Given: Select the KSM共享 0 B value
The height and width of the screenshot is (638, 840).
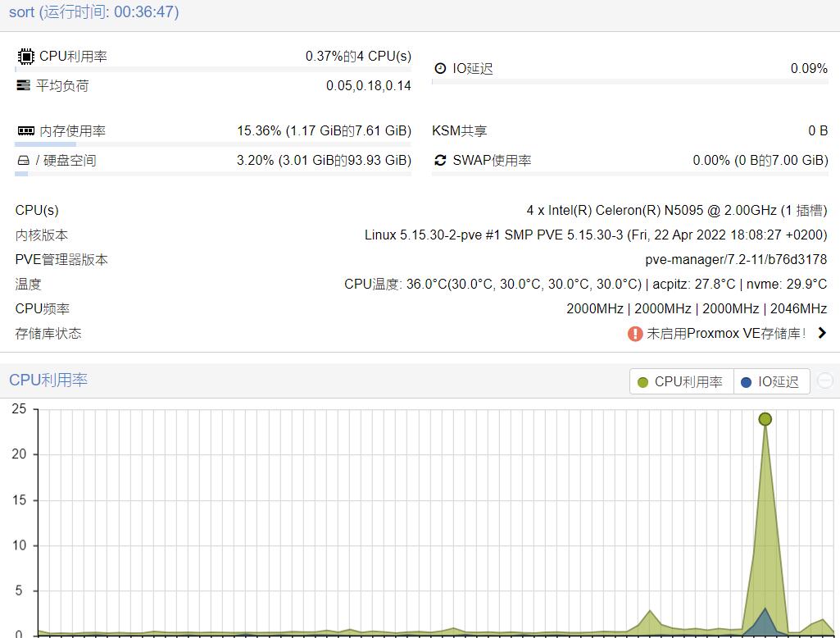Looking at the screenshot, I should click(x=818, y=131).
